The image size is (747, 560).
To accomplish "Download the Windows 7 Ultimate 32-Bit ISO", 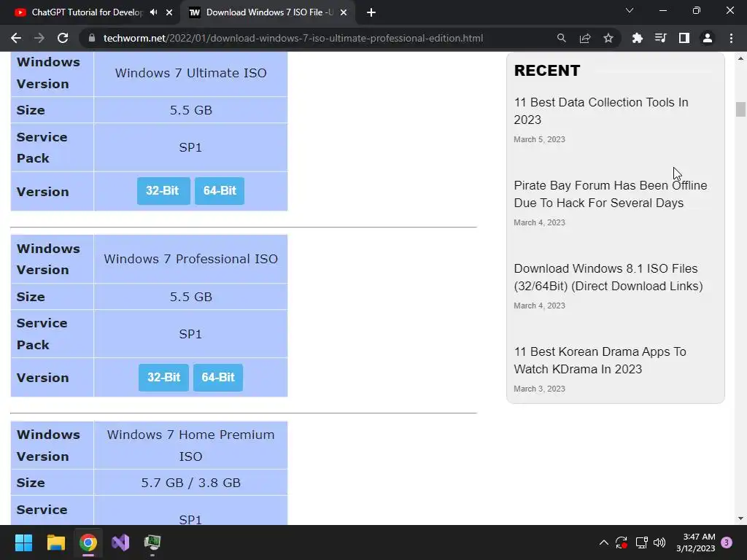I will pos(163,191).
